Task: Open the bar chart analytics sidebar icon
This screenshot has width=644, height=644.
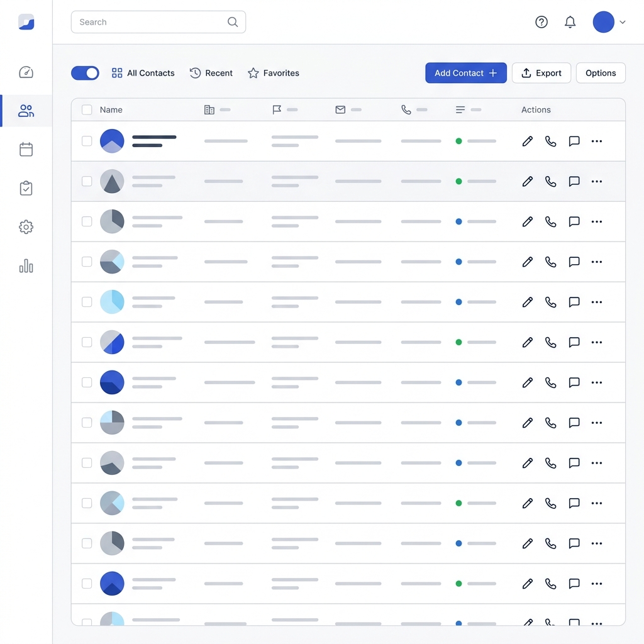Action: 26,266
